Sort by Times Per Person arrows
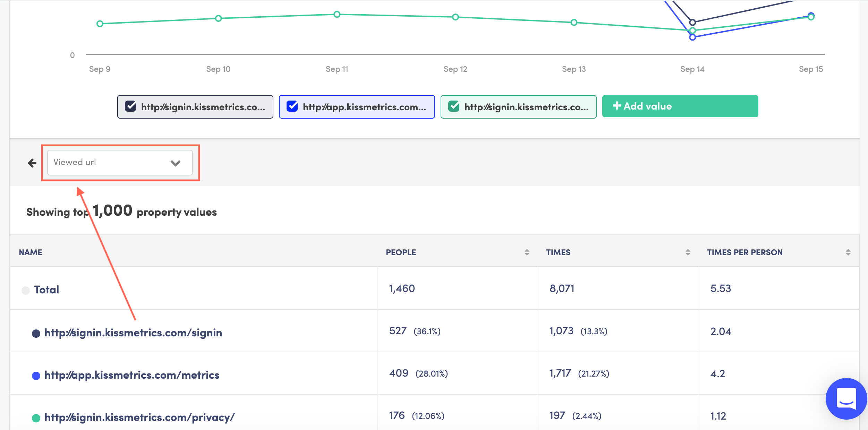Screen dimensions: 868x430 tap(848, 252)
